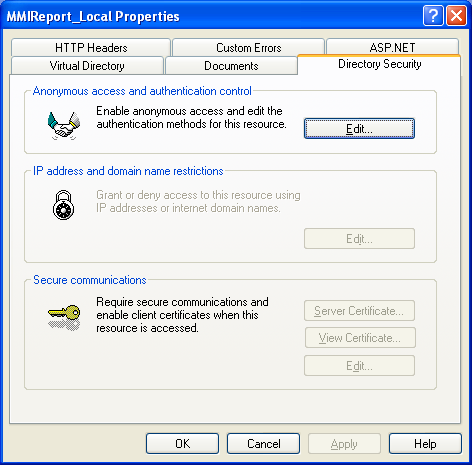
Task: Click the gold key secure communications icon
Action: click(x=64, y=317)
